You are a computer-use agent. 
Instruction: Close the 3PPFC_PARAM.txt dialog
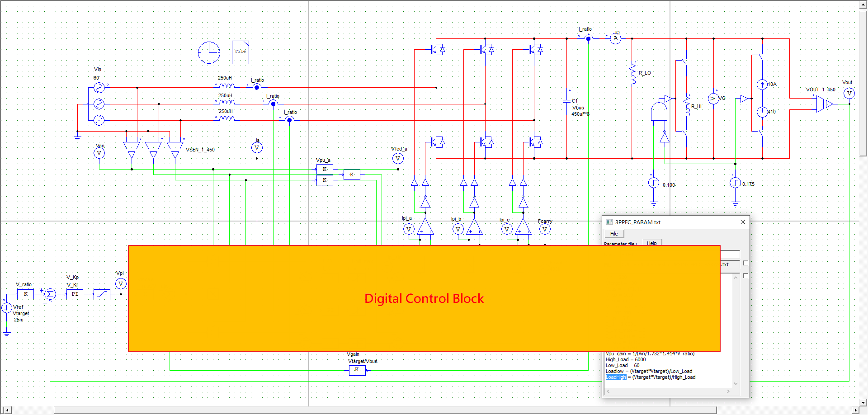pyautogui.click(x=742, y=222)
